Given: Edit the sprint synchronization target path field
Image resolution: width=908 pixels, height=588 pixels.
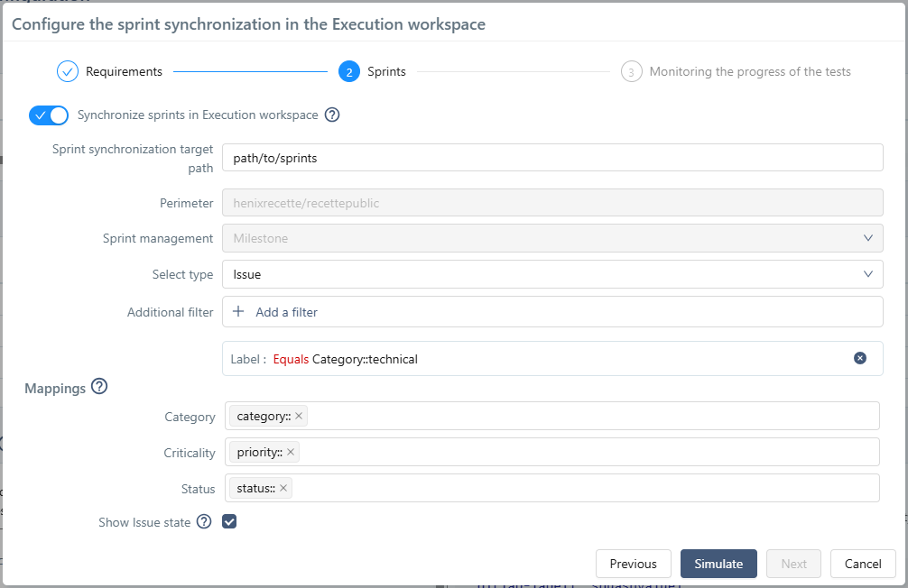Looking at the screenshot, I should tap(552, 157).
